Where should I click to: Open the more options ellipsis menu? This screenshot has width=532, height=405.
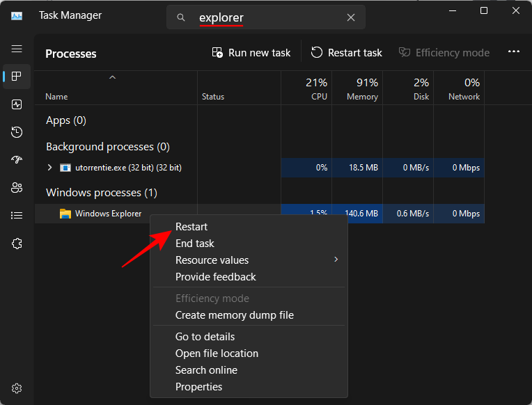(x=514, y=52)
